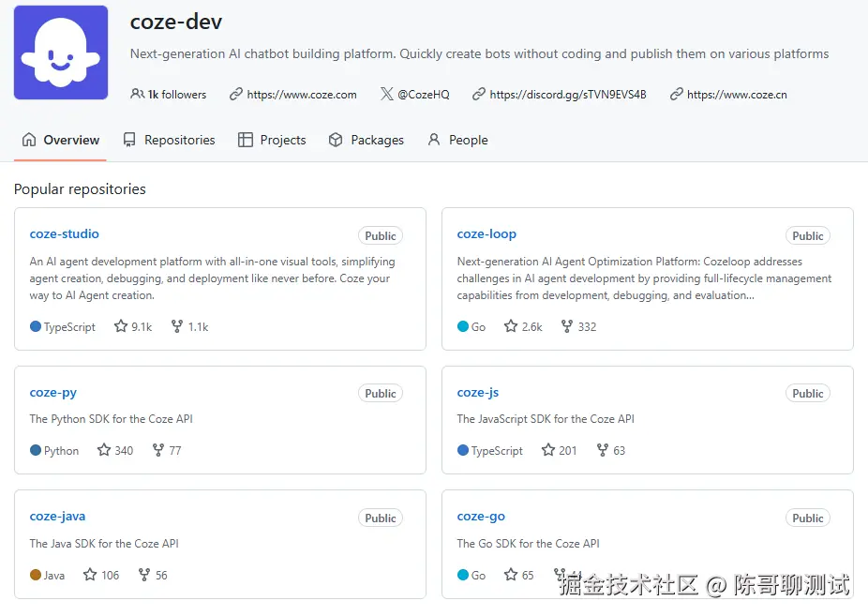Screen dimensions: 868x616
Task: Click the coze-dev ghost avatar logo
Action: pyautogui.click(x=61, y=53)
